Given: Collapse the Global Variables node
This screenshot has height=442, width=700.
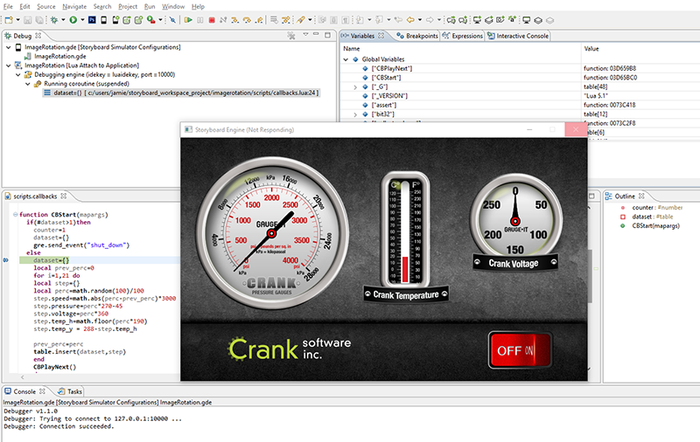Looking at the screenshot, I should (x=346, y=59).
